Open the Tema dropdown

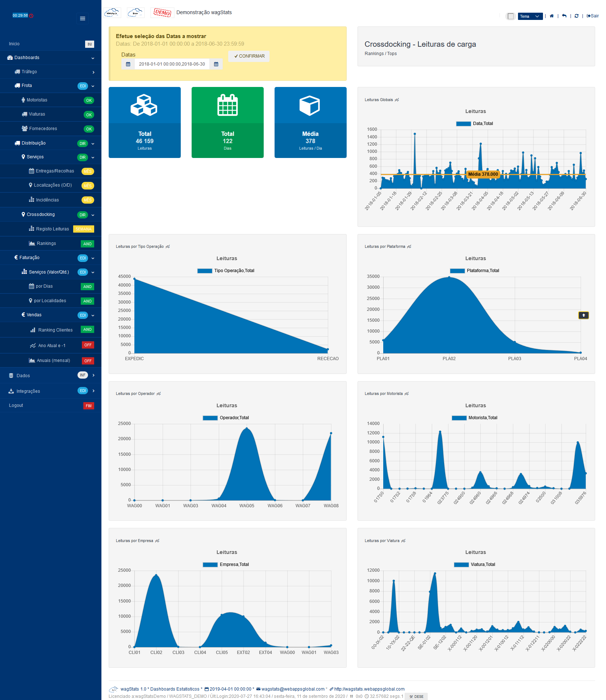[x=530, y=16]
